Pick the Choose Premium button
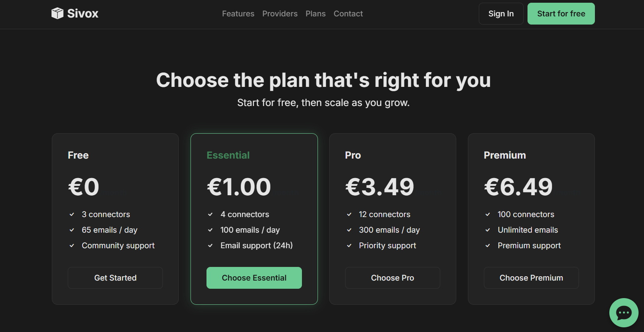The height and width of the screenshot is (332, 644). coord(531,278)
